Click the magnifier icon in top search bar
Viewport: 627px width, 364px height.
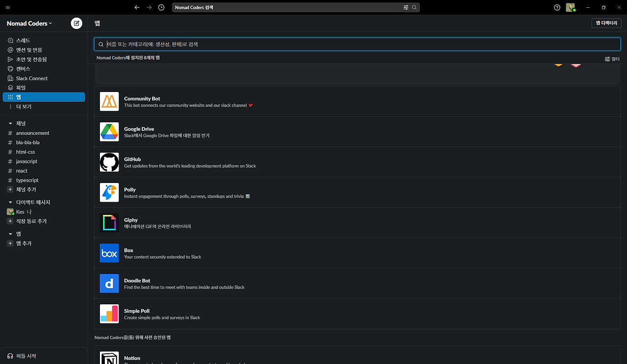(x=414, y=7)
